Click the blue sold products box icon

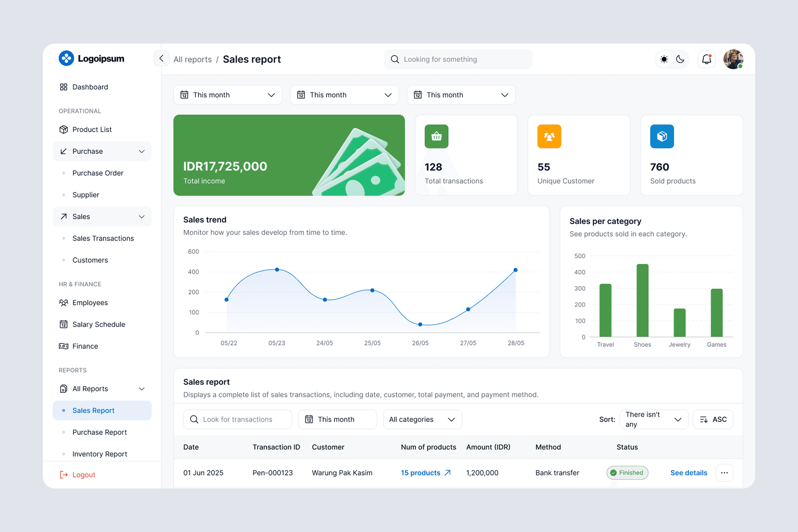click(x=662, y=136)
